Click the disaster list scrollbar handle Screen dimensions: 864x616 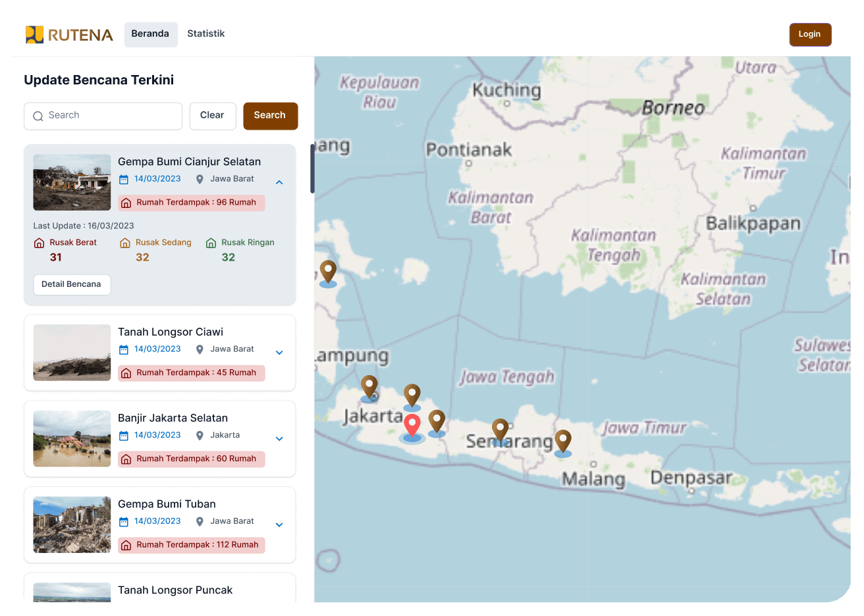(x=312, y=169)
